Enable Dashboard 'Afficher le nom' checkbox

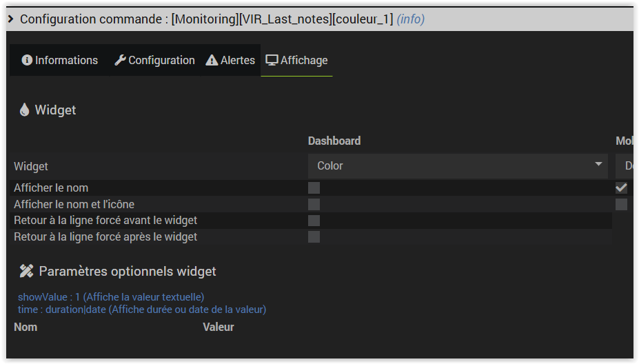314,188
